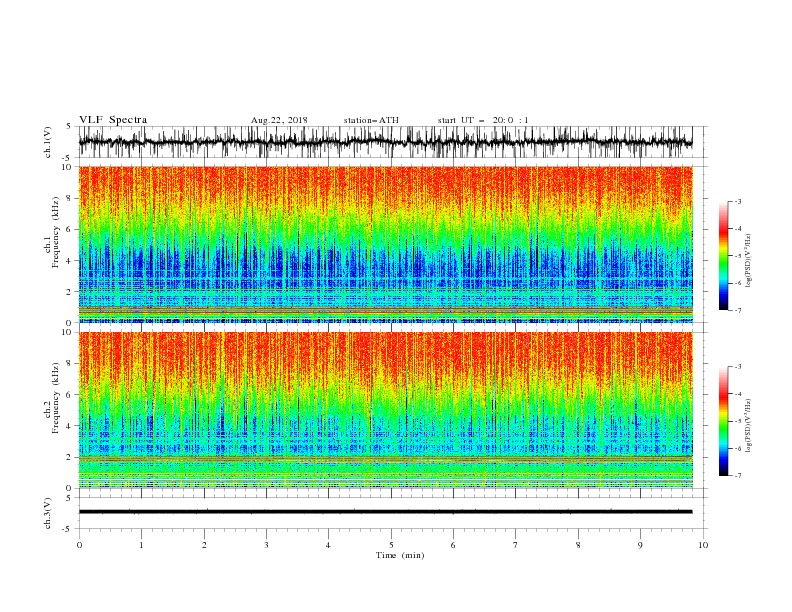The image size is (792, 612).
Task: Click the time axis tick label '7'
Action: pos(516,545)
